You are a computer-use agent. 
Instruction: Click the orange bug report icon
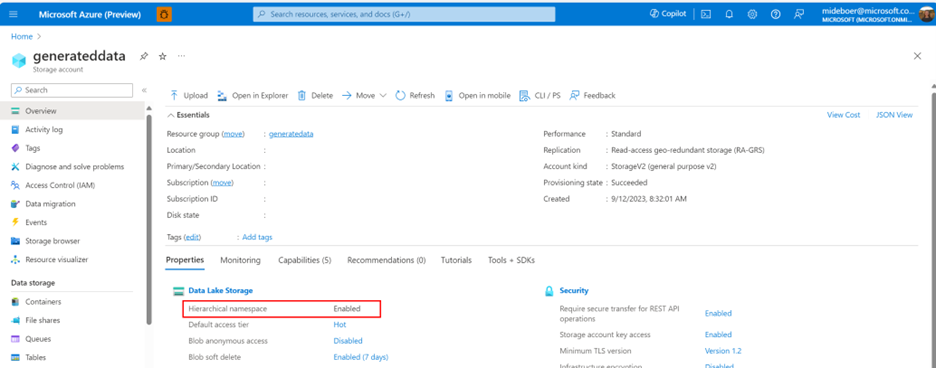[164, 14]
